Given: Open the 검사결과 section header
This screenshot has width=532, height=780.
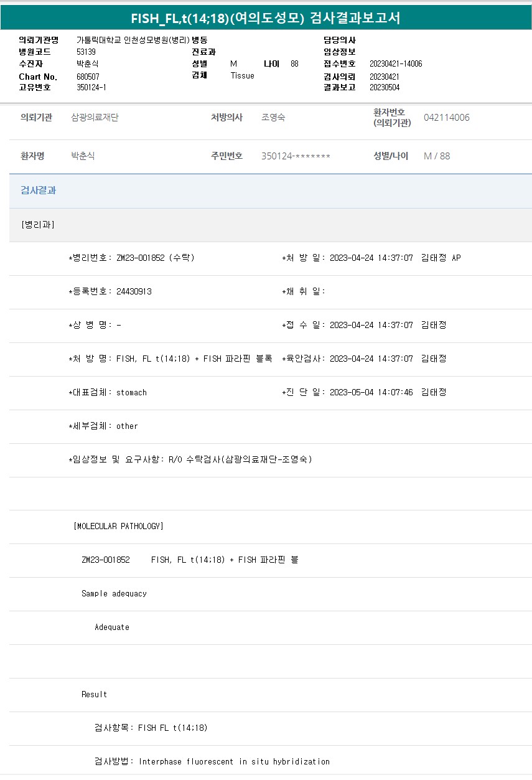Looking at the screenshot, I should coord(39,190).
